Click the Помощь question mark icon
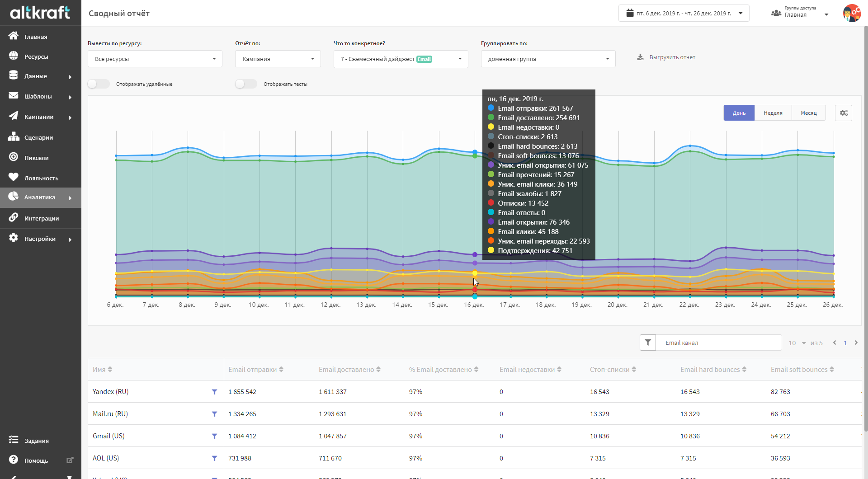This screenshot has width=868, height=479. 14,460
